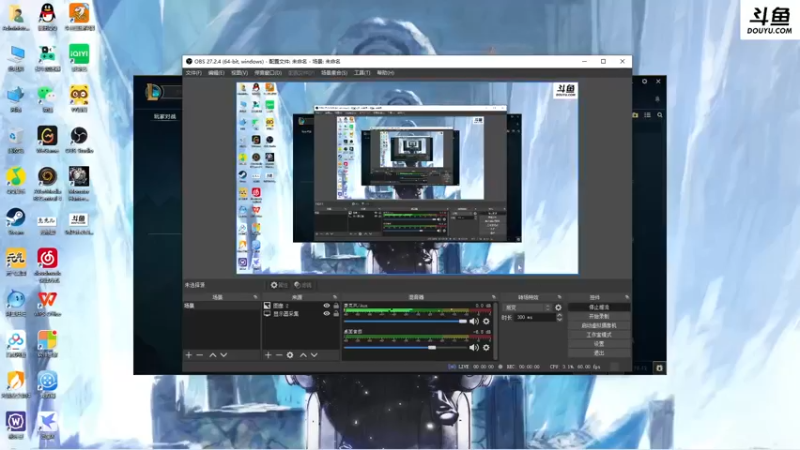Click the 玩家对战 tab in the League client

click(x=165, y=116)
